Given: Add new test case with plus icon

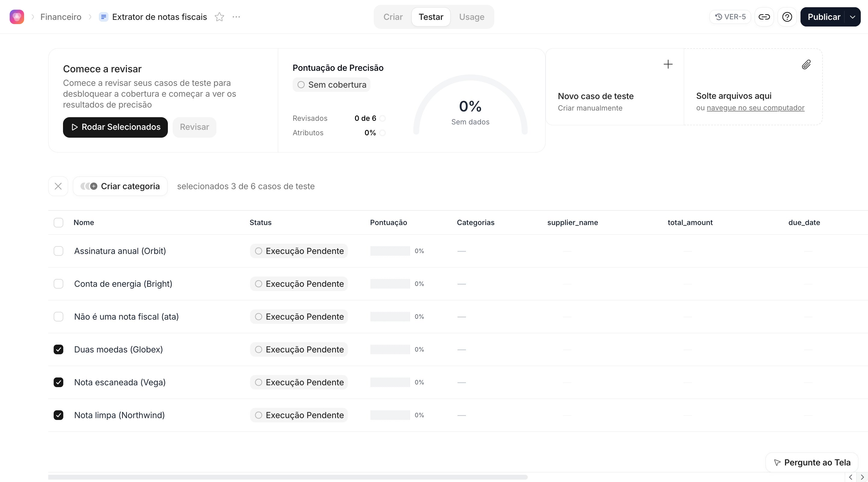Looking at the screenshot, I should click(668, 64).
